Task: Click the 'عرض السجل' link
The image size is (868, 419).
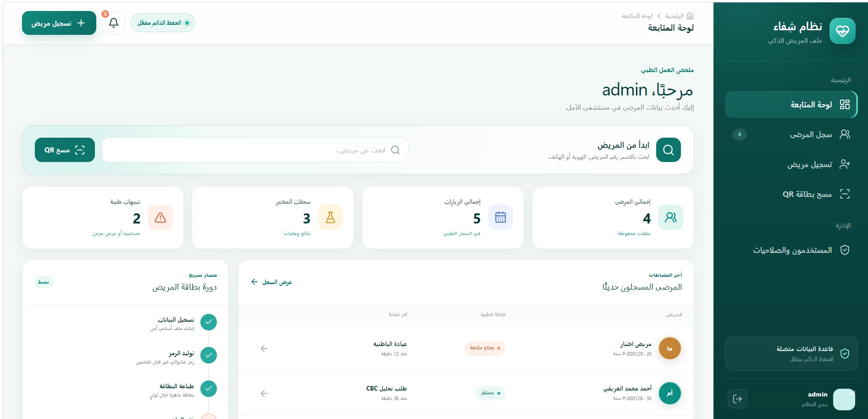Action: tap(271, 282)
